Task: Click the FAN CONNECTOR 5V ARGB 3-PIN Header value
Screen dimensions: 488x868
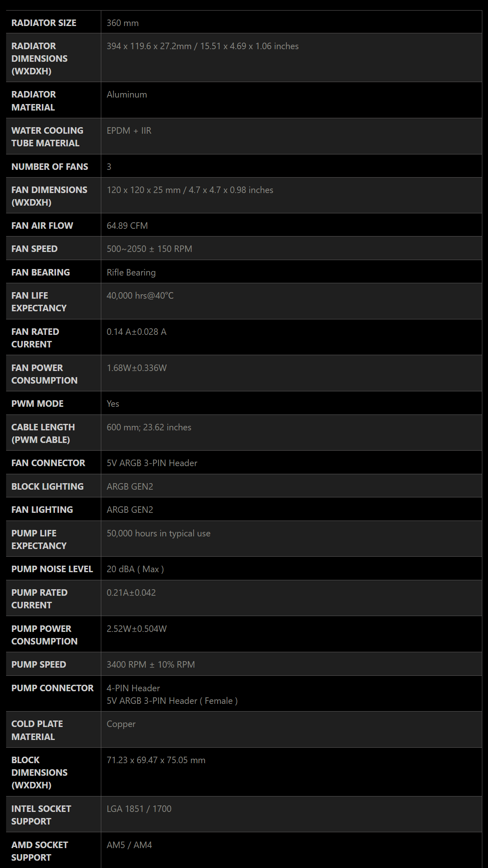Action: pos(152,463)
